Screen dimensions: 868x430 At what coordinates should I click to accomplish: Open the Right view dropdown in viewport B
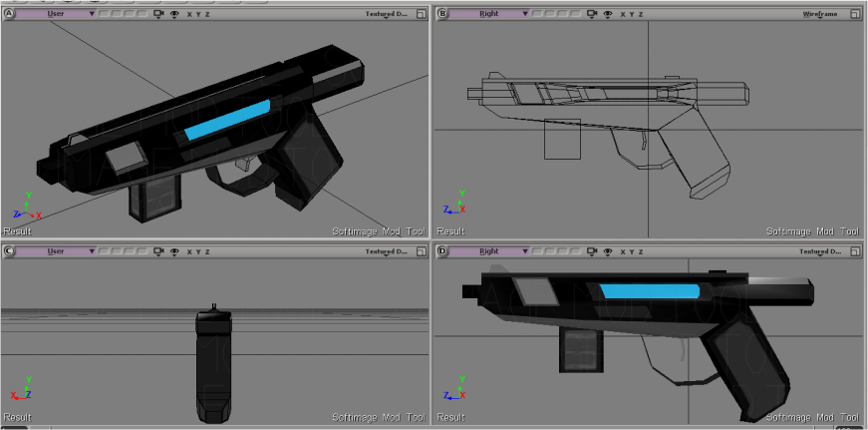coord(488,13)
